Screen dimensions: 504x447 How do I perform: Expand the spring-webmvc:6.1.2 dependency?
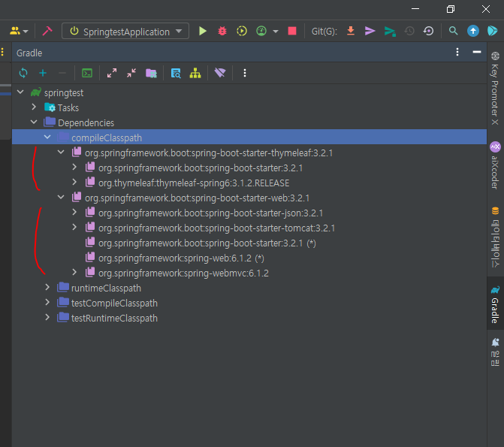tap(74, 272)
